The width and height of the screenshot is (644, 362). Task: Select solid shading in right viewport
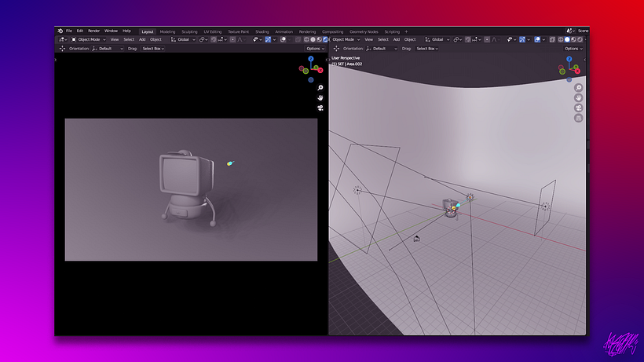pyautogui.click(x=567, y=39)
